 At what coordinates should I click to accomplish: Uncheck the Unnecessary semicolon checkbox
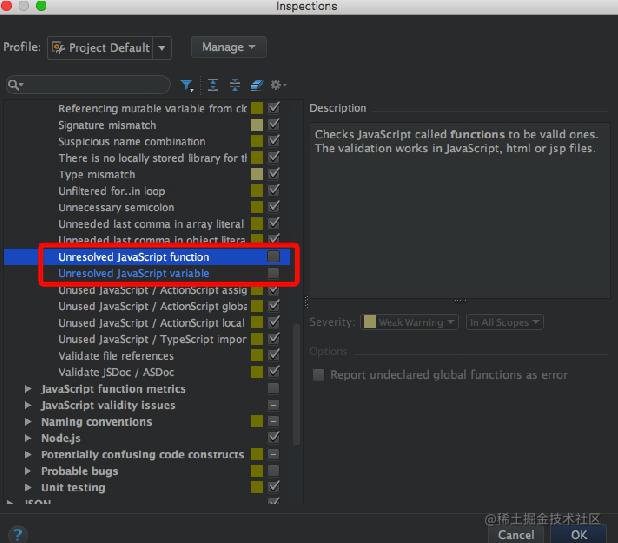click(274, 207)
